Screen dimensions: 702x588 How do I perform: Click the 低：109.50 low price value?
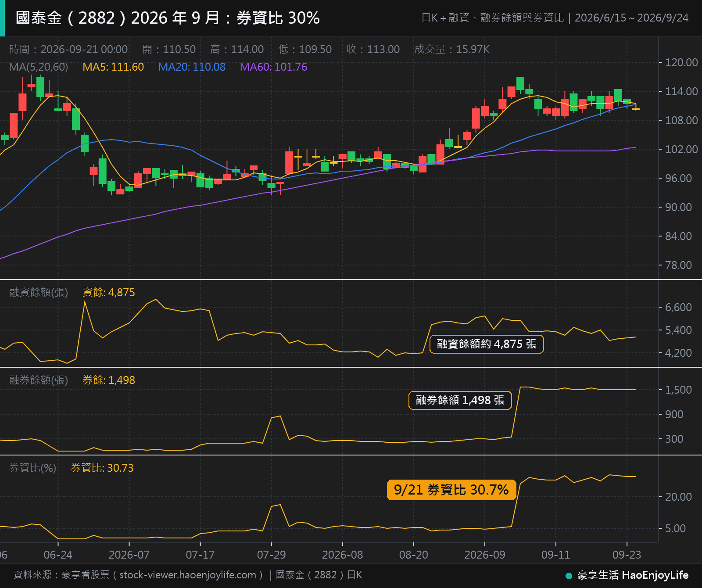coord(305,49)
